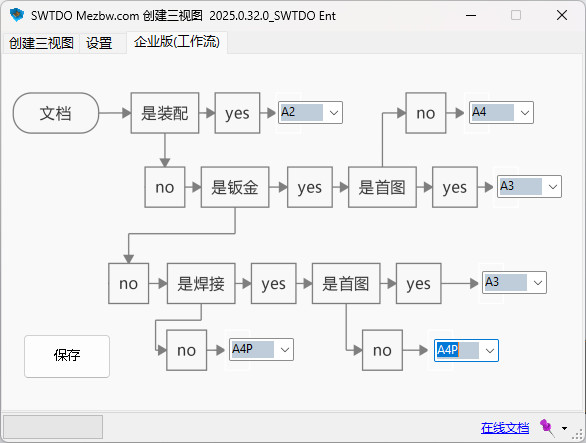
Task: Expand the A4P dropdown below 是焊接 no
Action: click(x=285, y=350)
